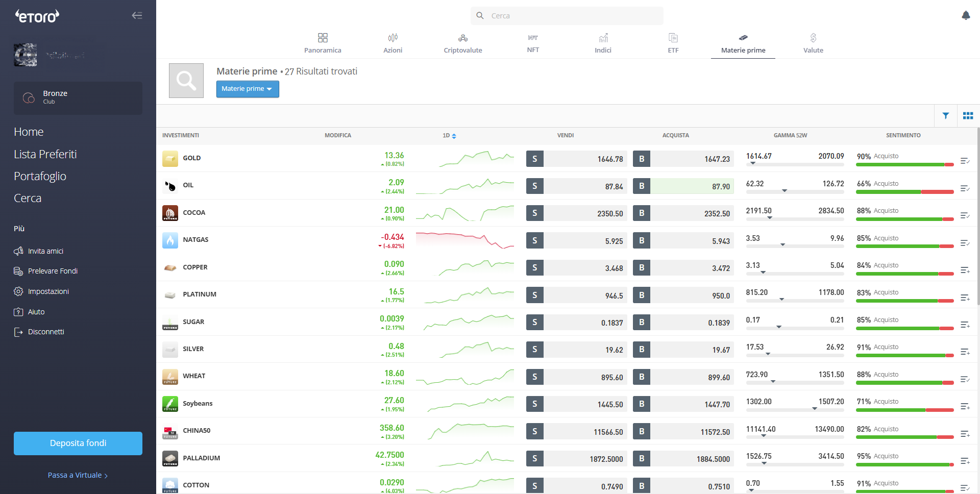Screen dimensions: 980x494
Task: Open the NFT tab
Action: (533, 43)
